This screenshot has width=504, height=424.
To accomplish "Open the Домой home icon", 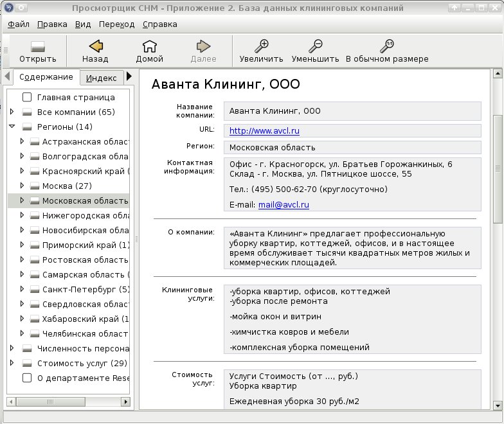I will point(150,46).
